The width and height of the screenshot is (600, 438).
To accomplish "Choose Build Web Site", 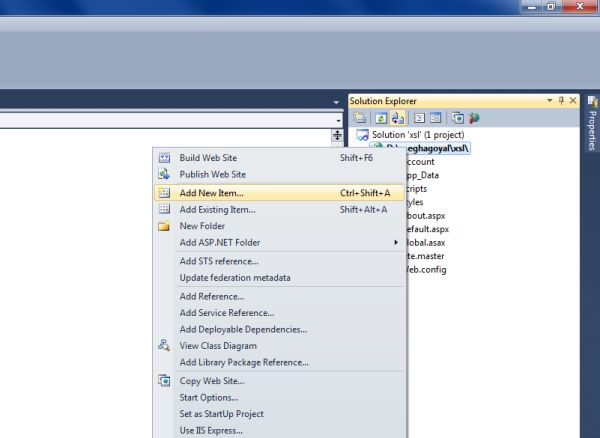I will pyautogui.click(x=279, y=158).
